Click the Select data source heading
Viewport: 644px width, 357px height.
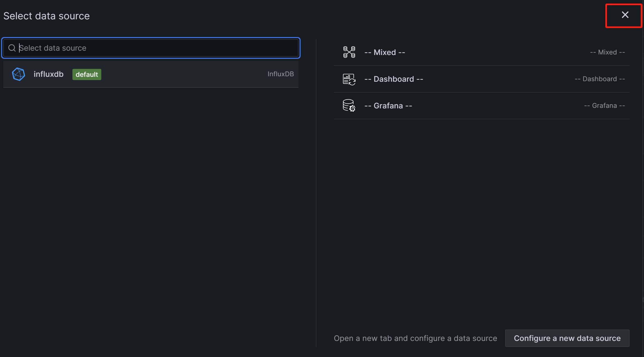[x=46, y=16]
